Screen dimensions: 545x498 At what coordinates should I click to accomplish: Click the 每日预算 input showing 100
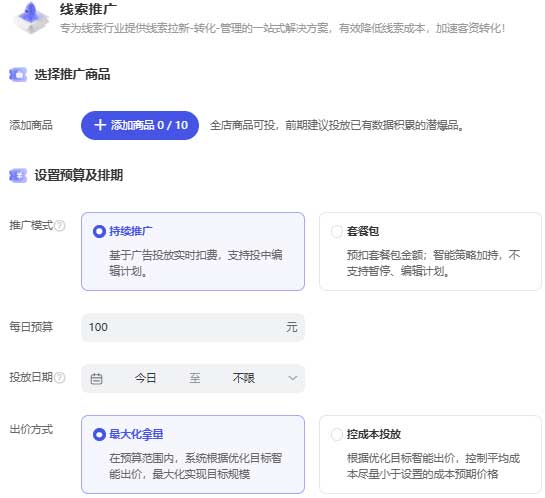[193, 327]
